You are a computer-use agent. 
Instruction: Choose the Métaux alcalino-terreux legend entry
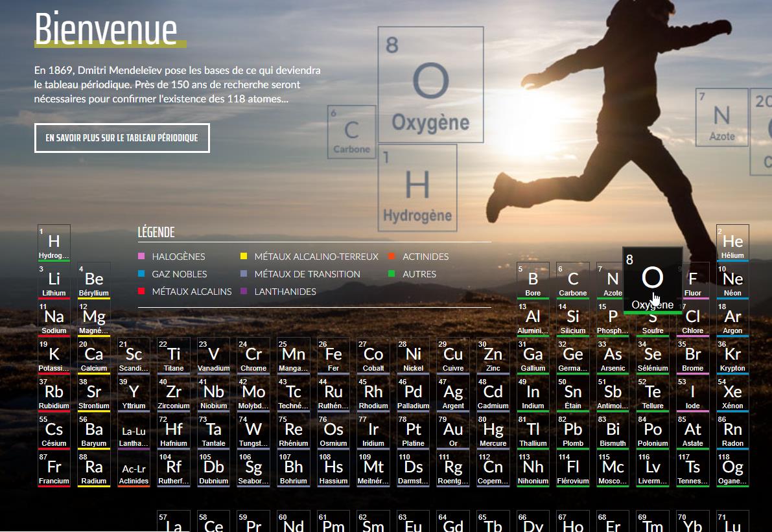pyautogui.click(x=316, y=257)
